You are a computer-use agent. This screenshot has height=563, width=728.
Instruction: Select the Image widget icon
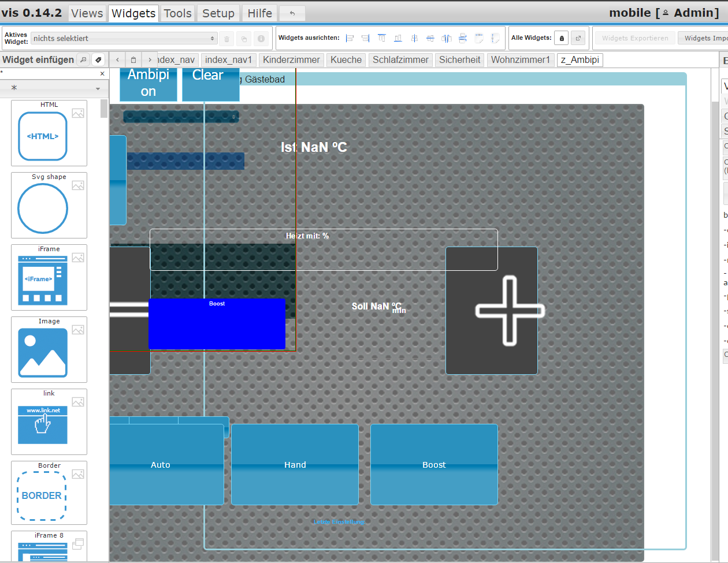point(43,352)
